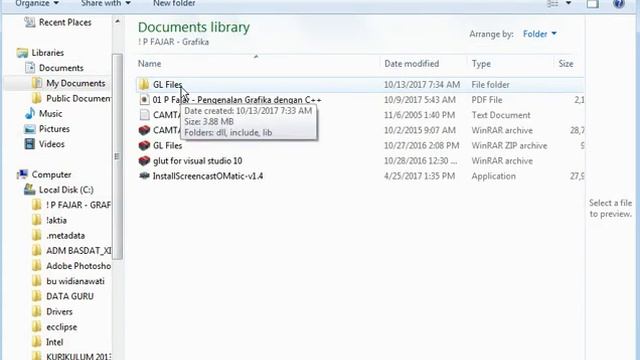Select "01 P Fajar - Pengenalan Grafika dengan C++"
Screen dimensions: 640x360
tap(237, 100)
